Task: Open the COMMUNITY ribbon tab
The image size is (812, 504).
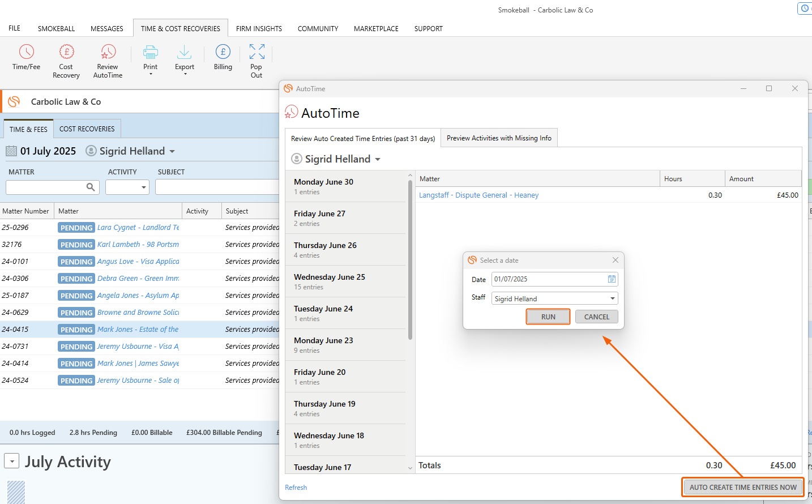Action: tap(318, 28)
